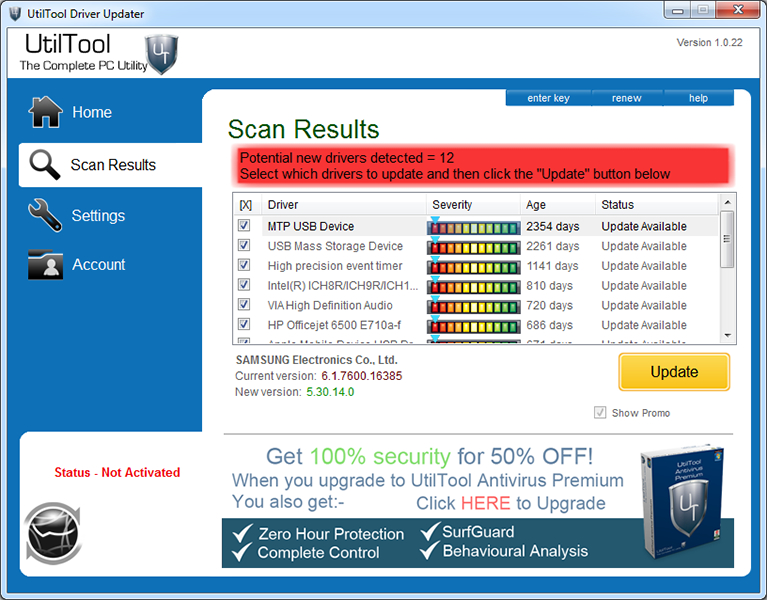
Task: Go to Home in the sidebar
Action: click(x=92, y=112)
